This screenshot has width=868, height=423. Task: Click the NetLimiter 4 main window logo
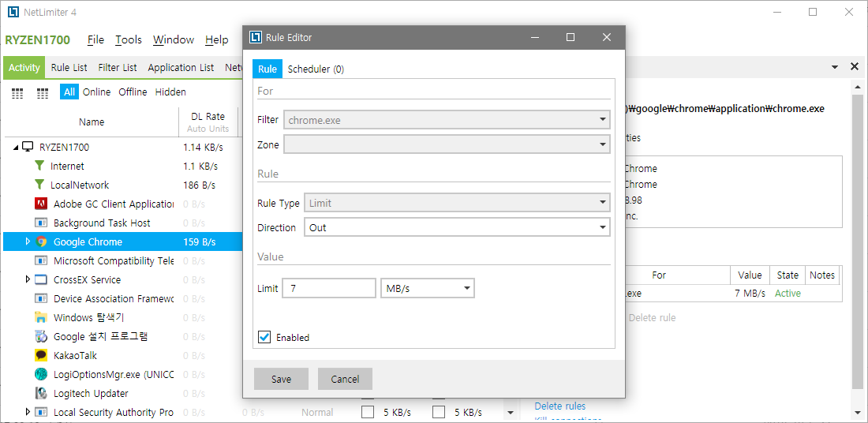[x=13, y=12]
